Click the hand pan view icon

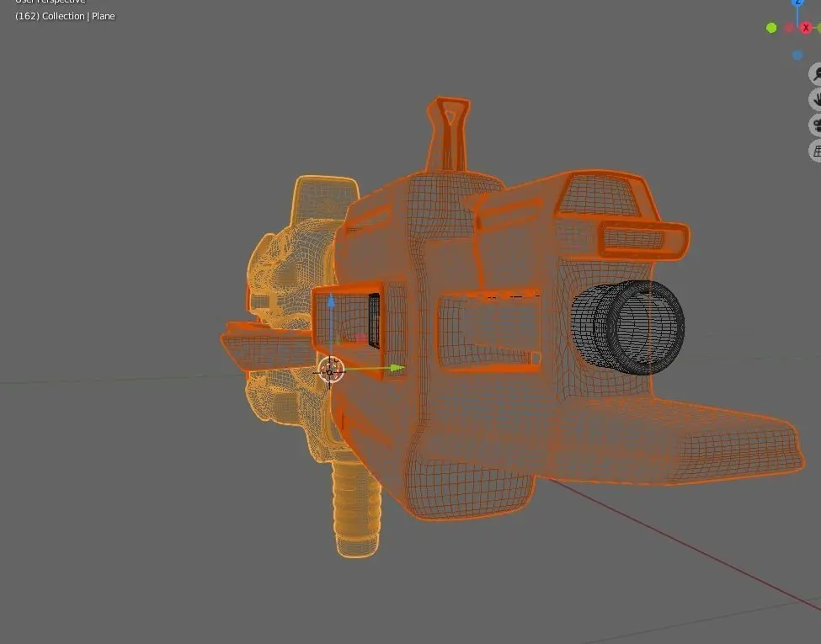coord(816,99)
